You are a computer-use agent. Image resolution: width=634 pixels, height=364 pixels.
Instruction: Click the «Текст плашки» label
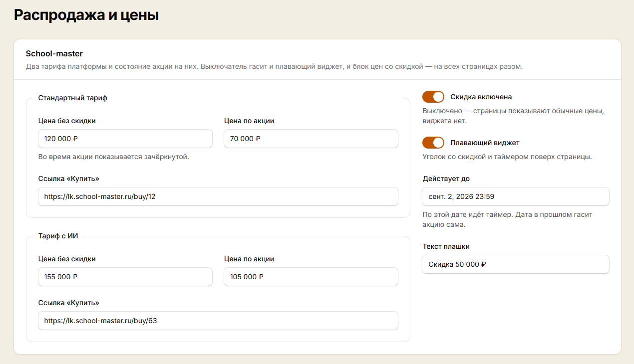446,246
